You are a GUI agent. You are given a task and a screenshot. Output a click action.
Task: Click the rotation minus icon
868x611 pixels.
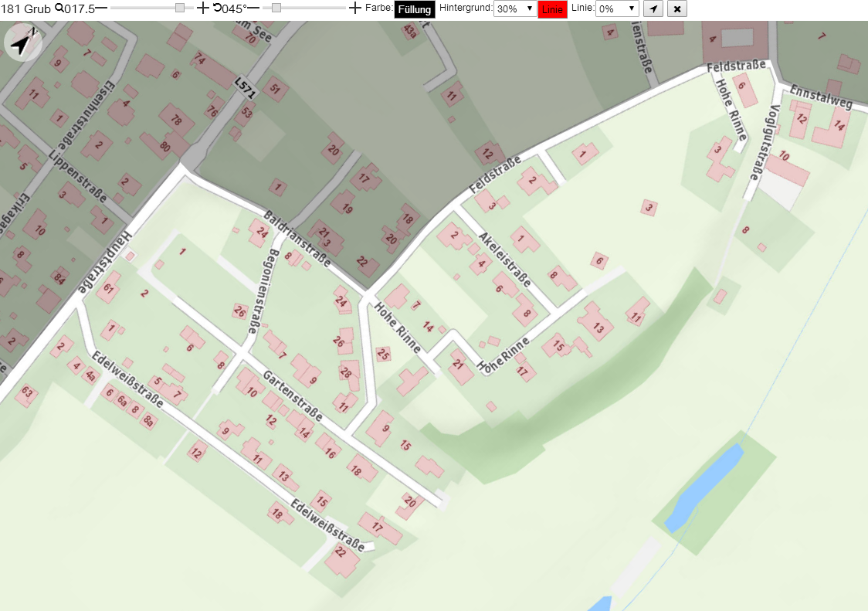pos(253,8)
